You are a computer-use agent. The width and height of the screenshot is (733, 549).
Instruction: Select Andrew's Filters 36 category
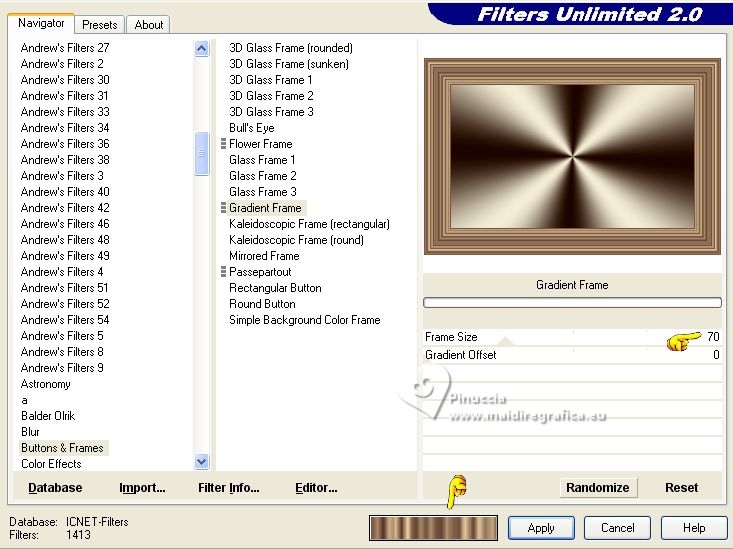tap(65, 144)
